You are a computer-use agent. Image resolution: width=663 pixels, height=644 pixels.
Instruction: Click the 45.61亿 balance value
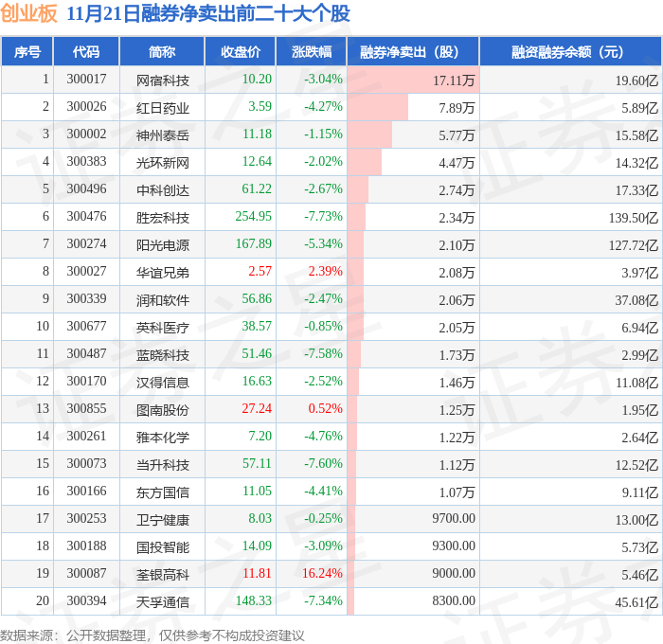pos(636,602)
